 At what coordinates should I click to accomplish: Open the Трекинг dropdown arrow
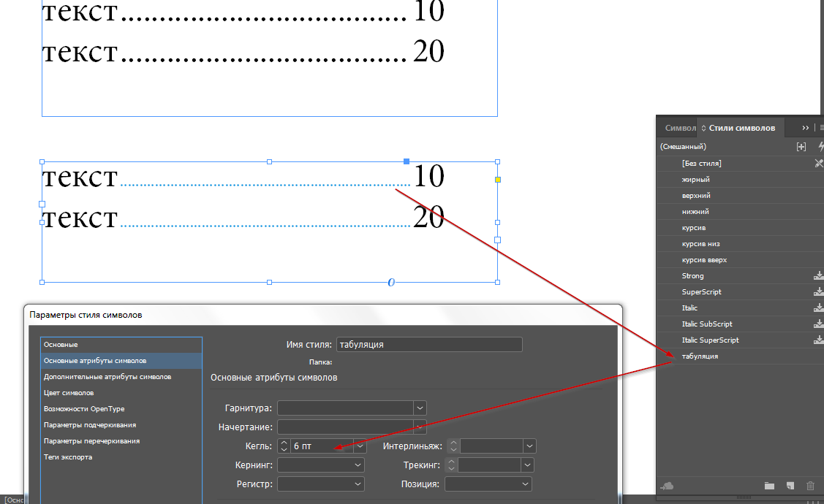[x=528, y=465]
